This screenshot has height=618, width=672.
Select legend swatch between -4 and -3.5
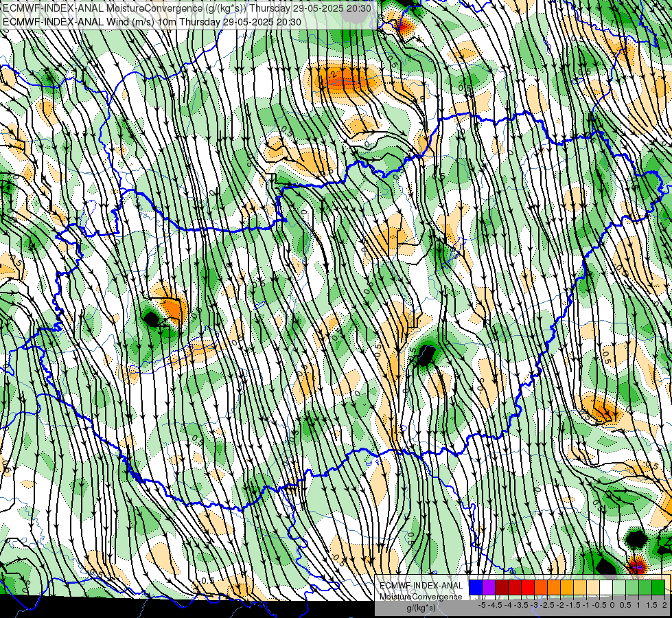(515, 588)
